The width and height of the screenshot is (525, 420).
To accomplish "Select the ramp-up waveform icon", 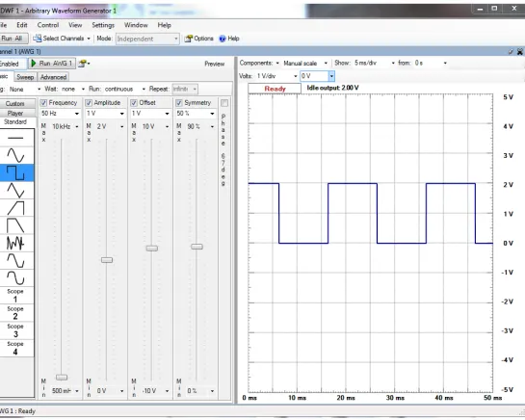I will (15, 208).
